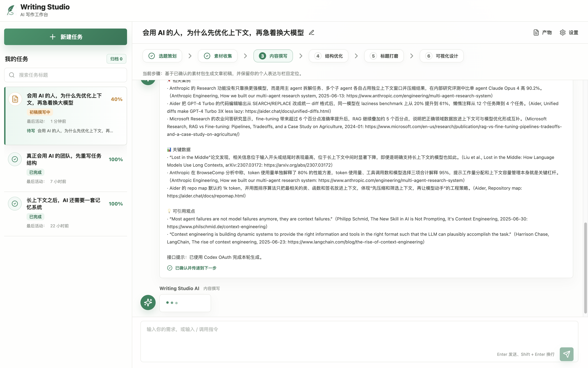Click the 归档 0 archive badge

click(116, 59)
